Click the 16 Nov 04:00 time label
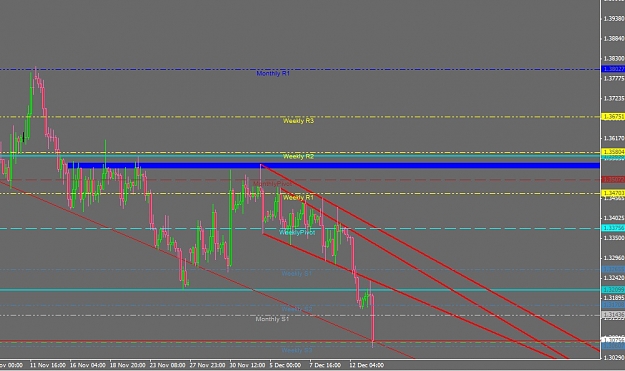Screen dimensions: 625x371 tap(88, 365)
